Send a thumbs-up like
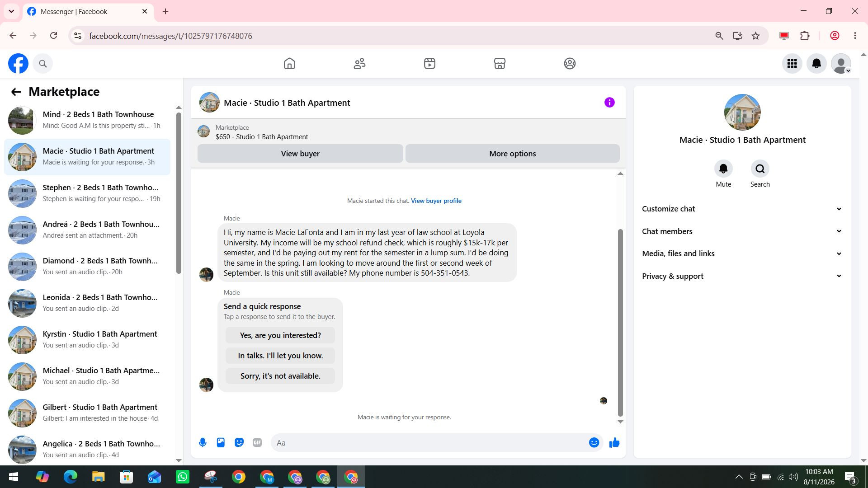 614,443
